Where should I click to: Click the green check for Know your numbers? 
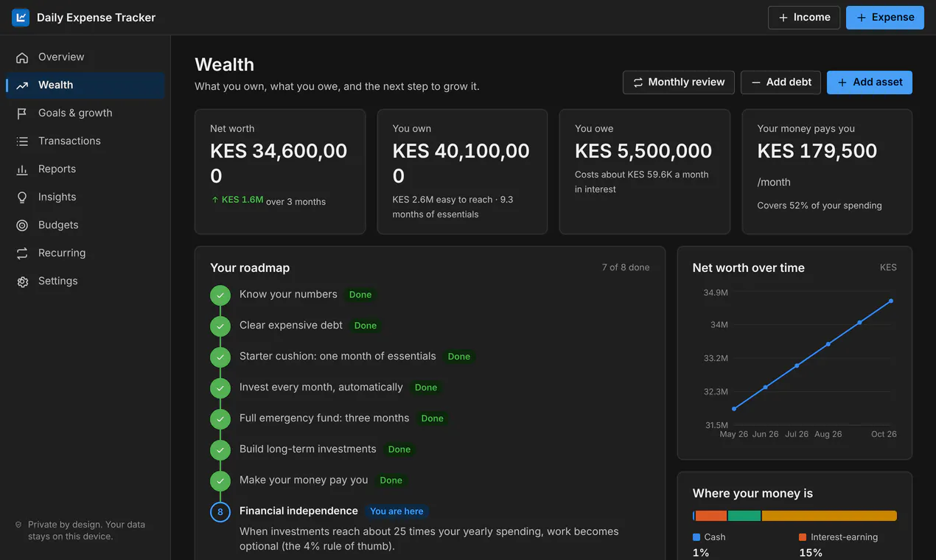(220, 295)
